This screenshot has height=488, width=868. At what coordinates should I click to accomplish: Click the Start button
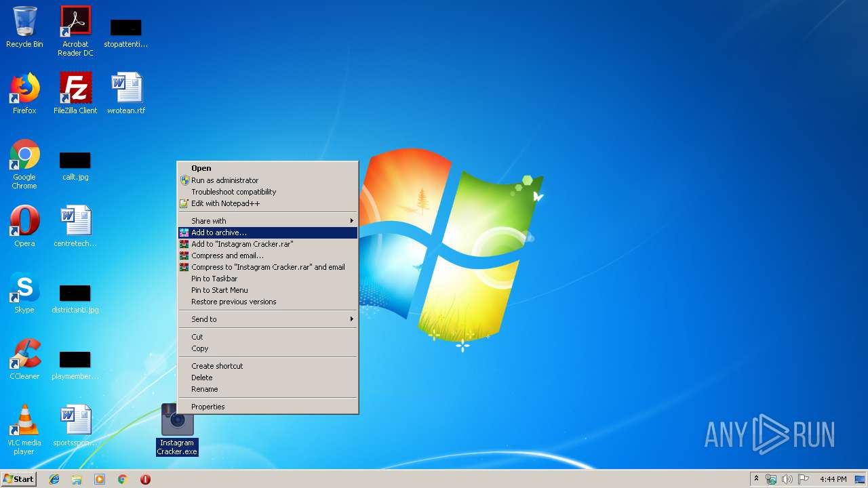coord(18,479)
